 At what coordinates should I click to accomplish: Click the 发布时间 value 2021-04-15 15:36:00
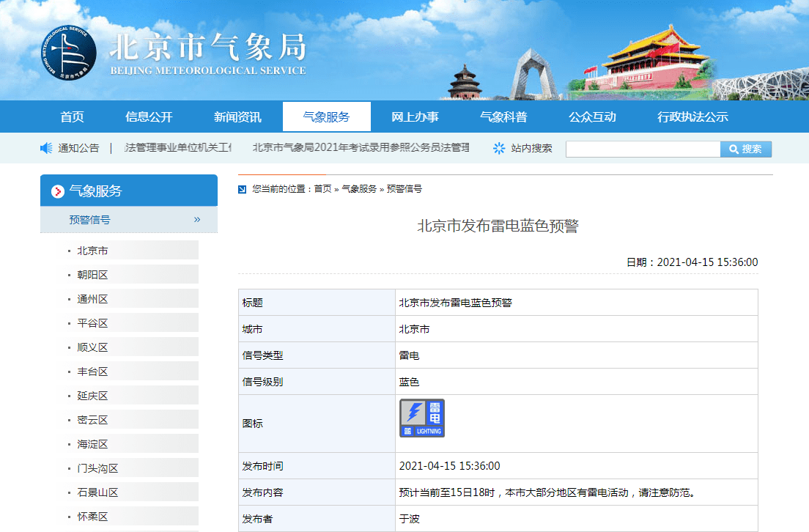[449, 466]
